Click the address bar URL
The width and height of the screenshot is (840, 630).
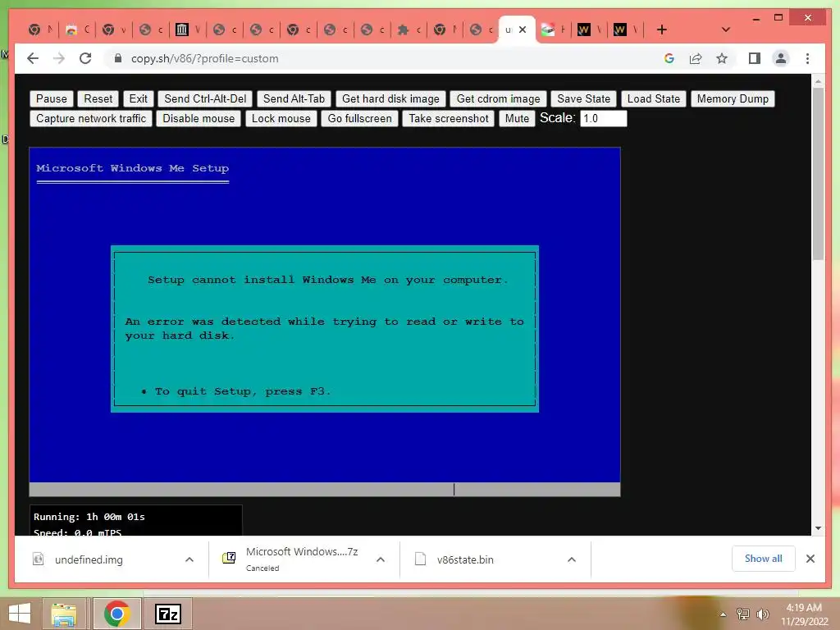click(x=204, y=58)
